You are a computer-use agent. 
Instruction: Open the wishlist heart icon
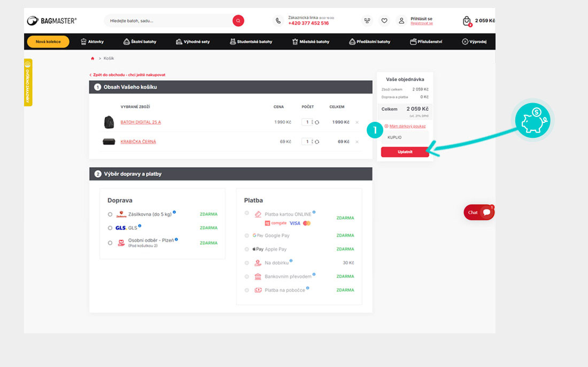coord(384,21)
